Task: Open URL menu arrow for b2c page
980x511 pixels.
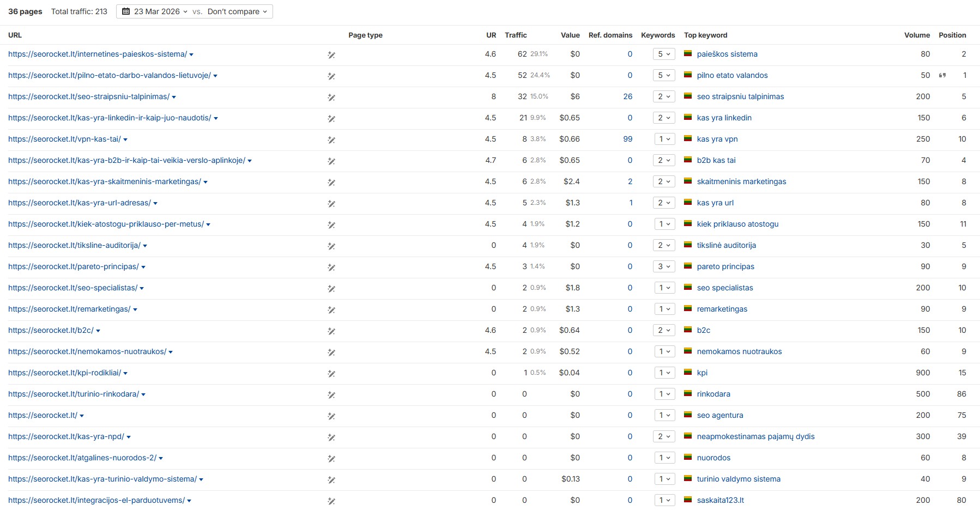Action: coord(98,331)
